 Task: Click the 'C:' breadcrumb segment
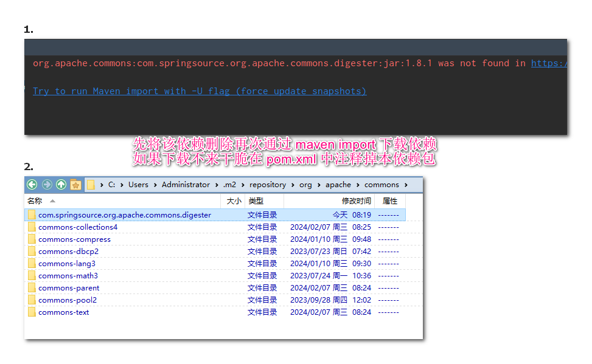pyautogui.click(x=112, y=185)
